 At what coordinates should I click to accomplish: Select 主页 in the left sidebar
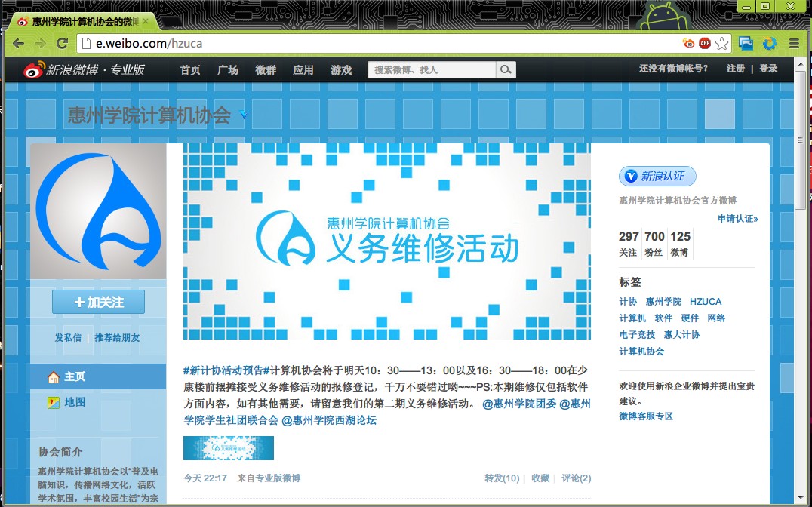point(98,376)
